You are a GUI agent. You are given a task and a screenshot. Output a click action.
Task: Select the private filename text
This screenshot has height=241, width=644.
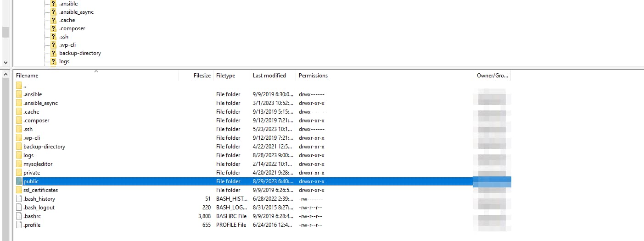[x=32, y=173]
